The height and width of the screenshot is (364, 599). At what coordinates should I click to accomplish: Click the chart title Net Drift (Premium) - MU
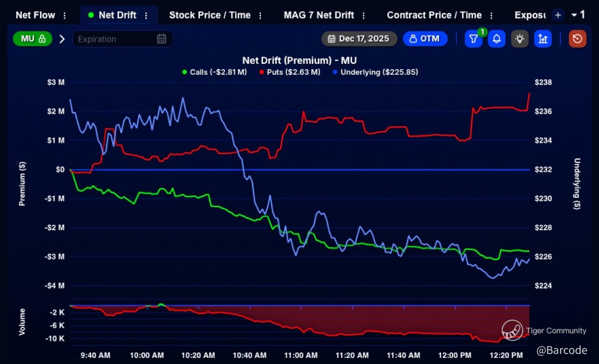coord(299,61)
